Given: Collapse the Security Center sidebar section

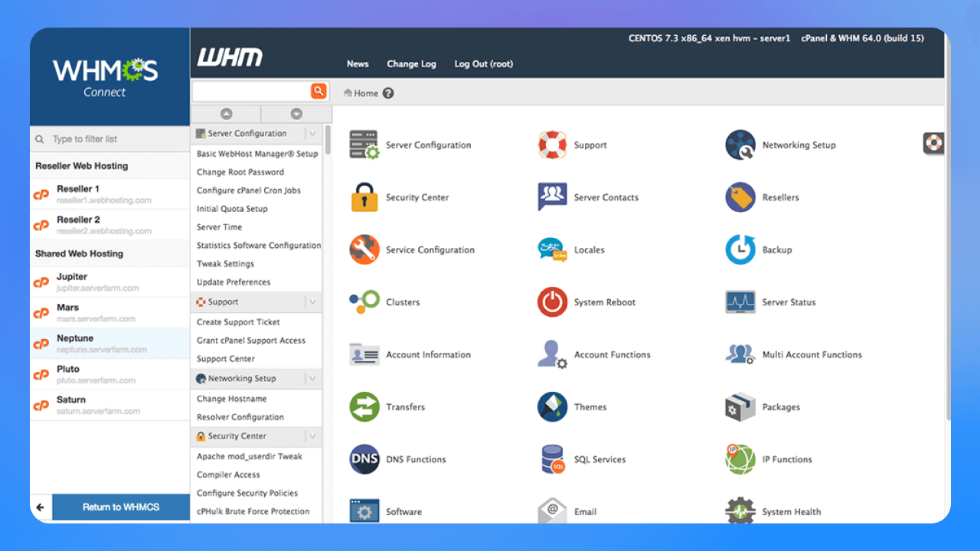Looking at the screenshot, I should point(312,436).
